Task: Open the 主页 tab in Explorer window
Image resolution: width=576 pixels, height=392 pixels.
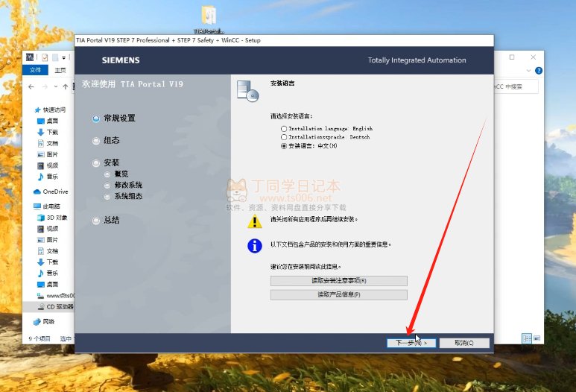Action: point(60,70)
